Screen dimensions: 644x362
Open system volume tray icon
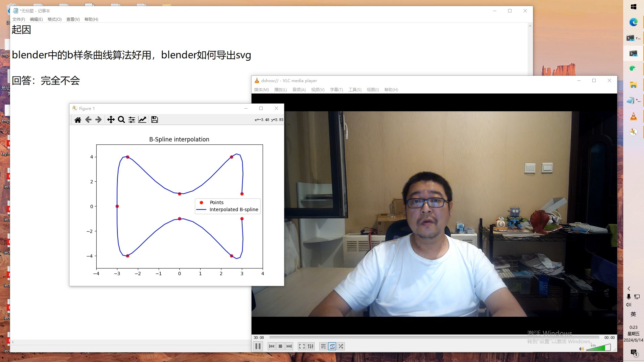629,305
